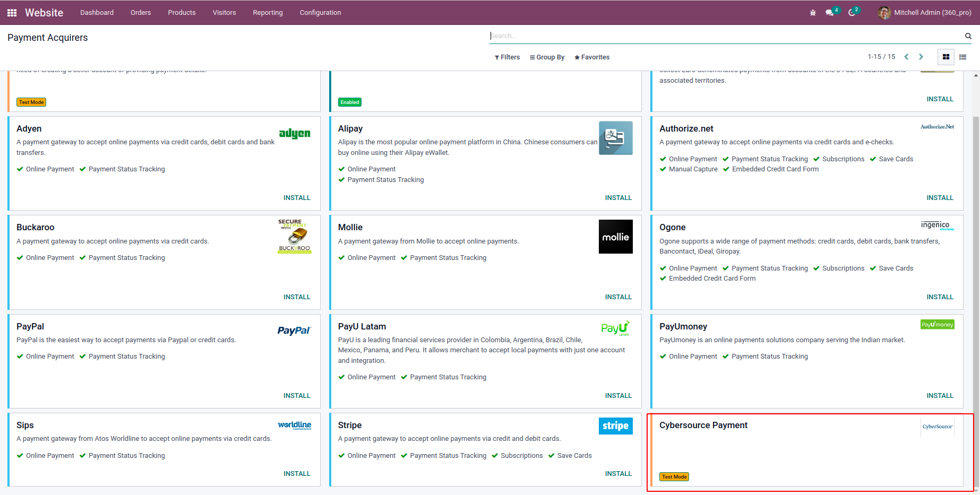Click the PayU Latam logo
Screen dimensions: 980x495
tap(616, 328)
